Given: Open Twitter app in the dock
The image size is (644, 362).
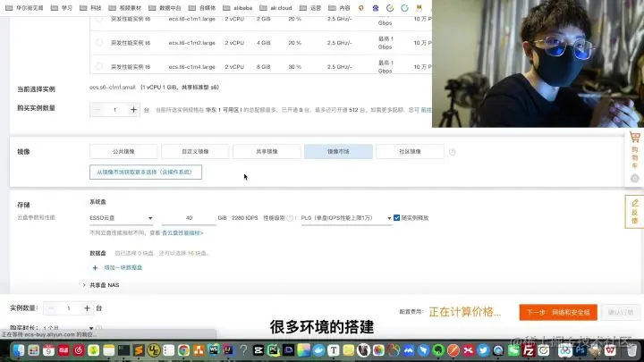Looking at the screenshot, I should click(483, 350).
